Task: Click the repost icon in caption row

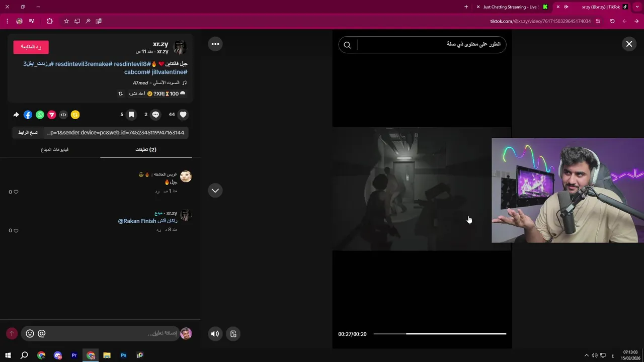Action: pos(120,94)
